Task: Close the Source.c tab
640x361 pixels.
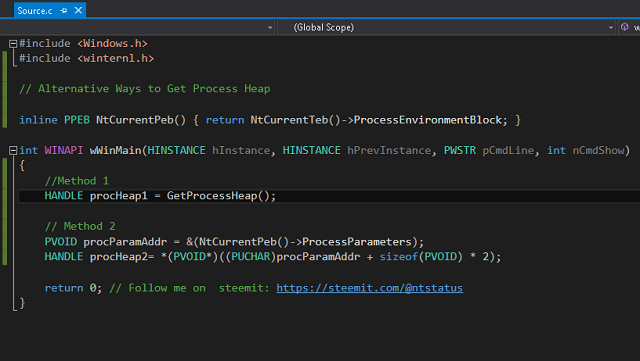Action: click(x=78, y=10)
